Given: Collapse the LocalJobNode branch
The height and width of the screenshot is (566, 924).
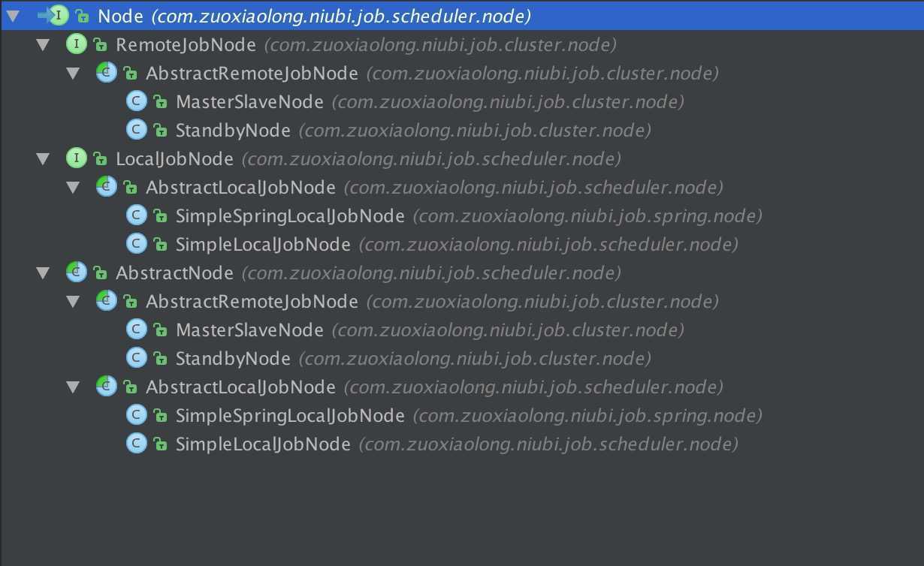Looking at the screenshot, I should coord(43,159).
